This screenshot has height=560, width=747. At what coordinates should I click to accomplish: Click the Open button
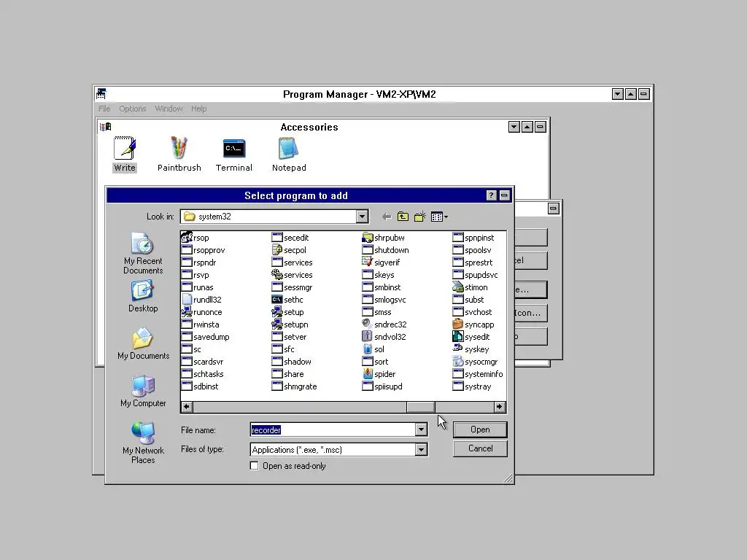480,429
